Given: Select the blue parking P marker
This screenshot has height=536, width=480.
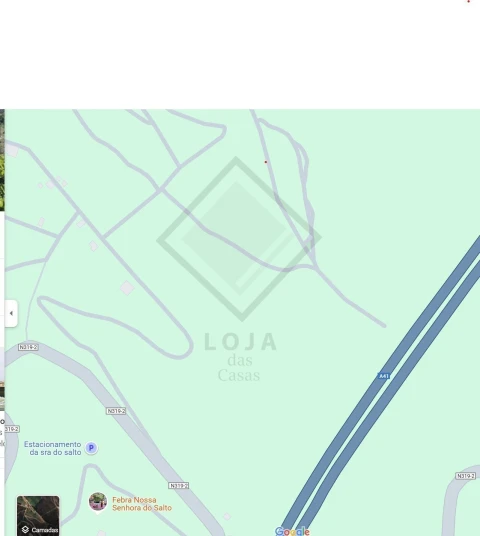Looking at the screenshot, I should [91, 448].
